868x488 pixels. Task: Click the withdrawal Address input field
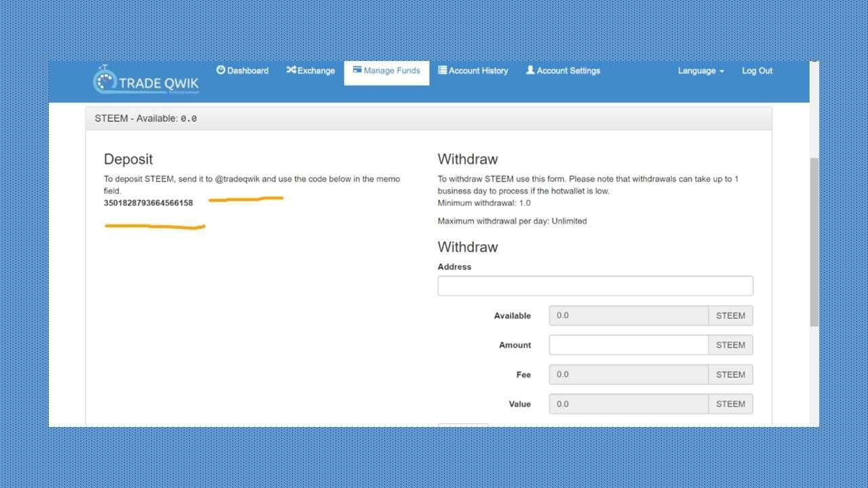pos(595,286)
